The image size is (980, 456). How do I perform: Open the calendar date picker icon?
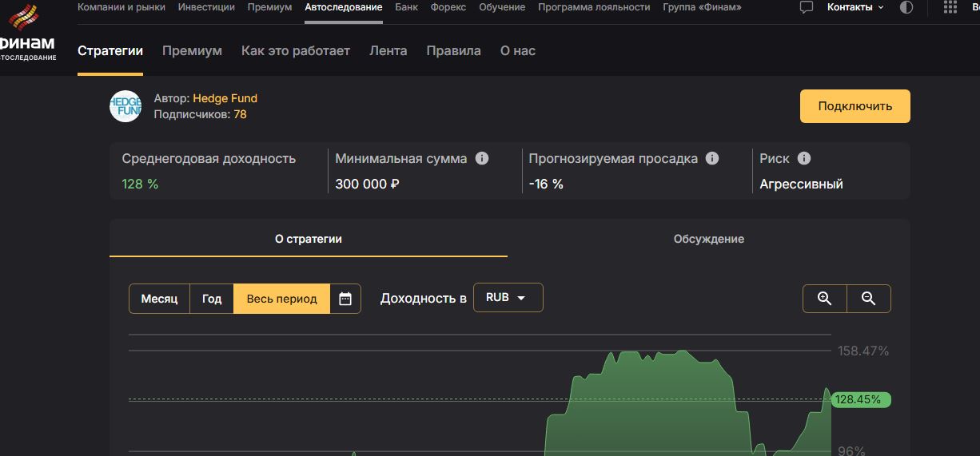coord(345,299)
